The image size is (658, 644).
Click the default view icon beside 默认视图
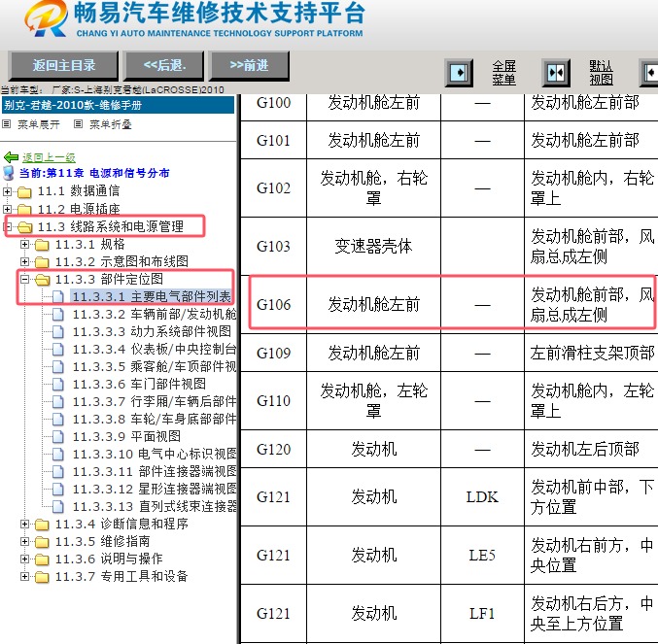pos(556,73)
